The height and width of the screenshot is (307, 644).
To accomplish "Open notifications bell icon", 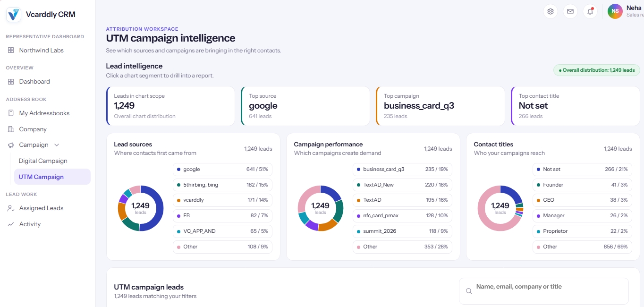I will tap(590, 11).
